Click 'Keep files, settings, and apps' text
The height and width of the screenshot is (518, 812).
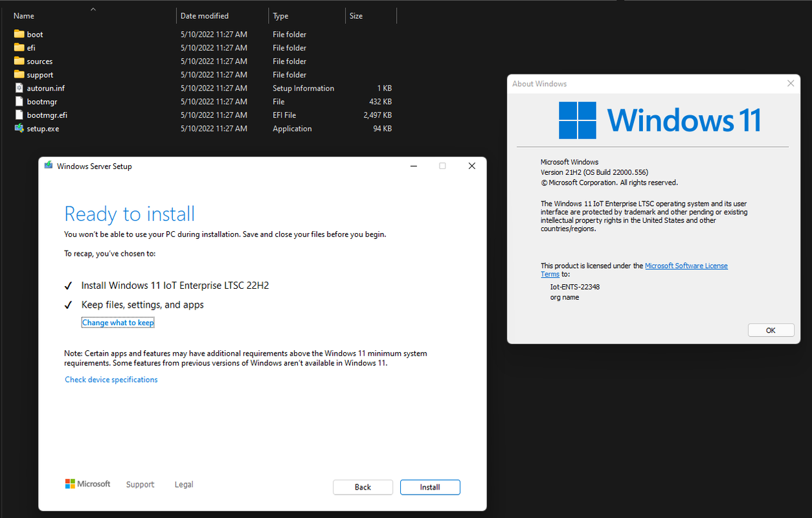pos(142,305)
